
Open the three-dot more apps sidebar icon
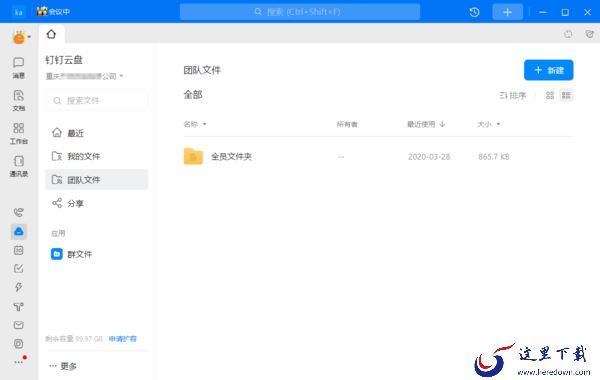pos(19,361)
